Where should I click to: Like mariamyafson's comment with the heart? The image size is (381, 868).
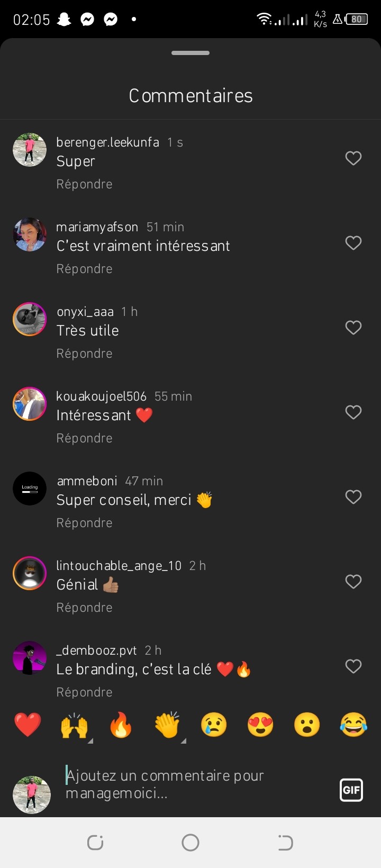[x=353, y=243]
